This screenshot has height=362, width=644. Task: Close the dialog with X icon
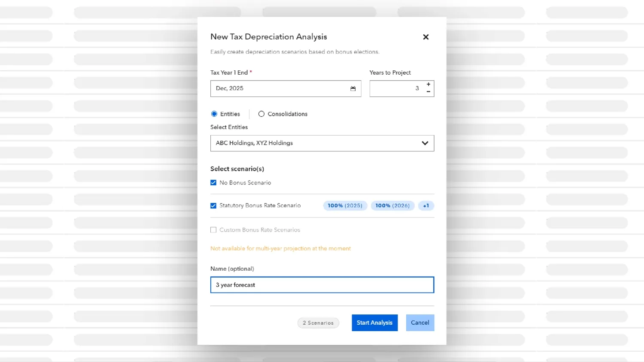426,37
